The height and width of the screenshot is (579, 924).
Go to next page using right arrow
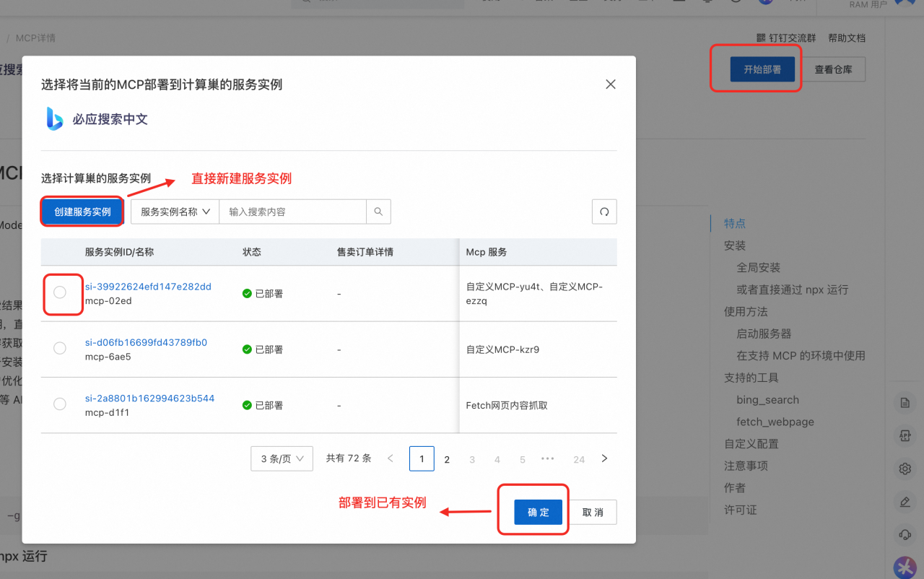(x=605, y=458)
